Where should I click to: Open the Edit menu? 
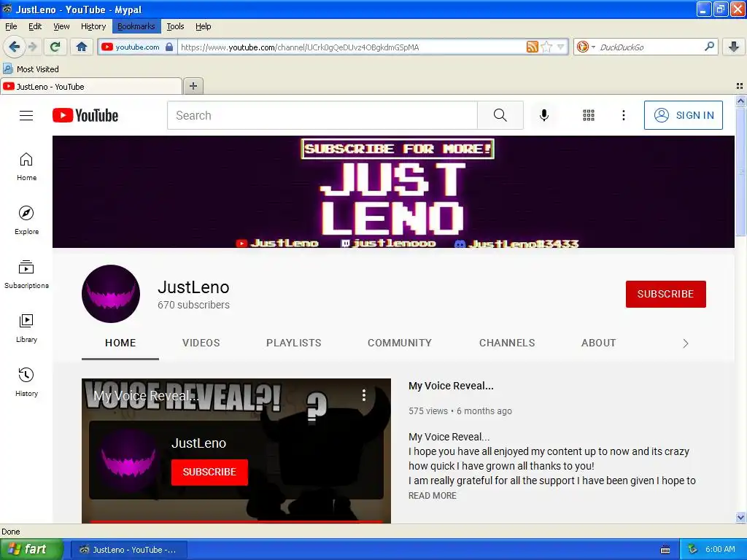35,26
